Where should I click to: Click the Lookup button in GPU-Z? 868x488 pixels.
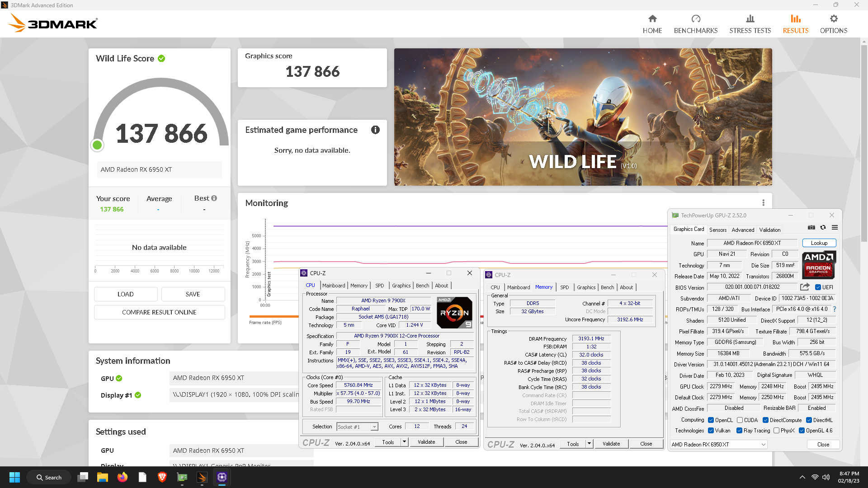(819, 243)
